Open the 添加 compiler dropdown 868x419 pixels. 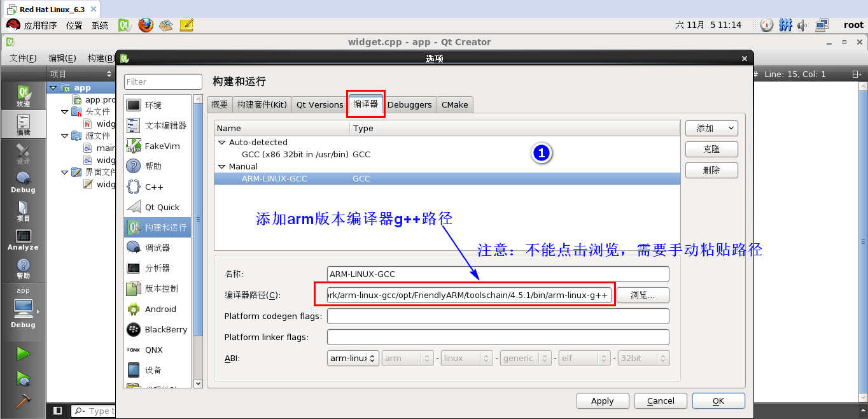(x=711, y=128)
